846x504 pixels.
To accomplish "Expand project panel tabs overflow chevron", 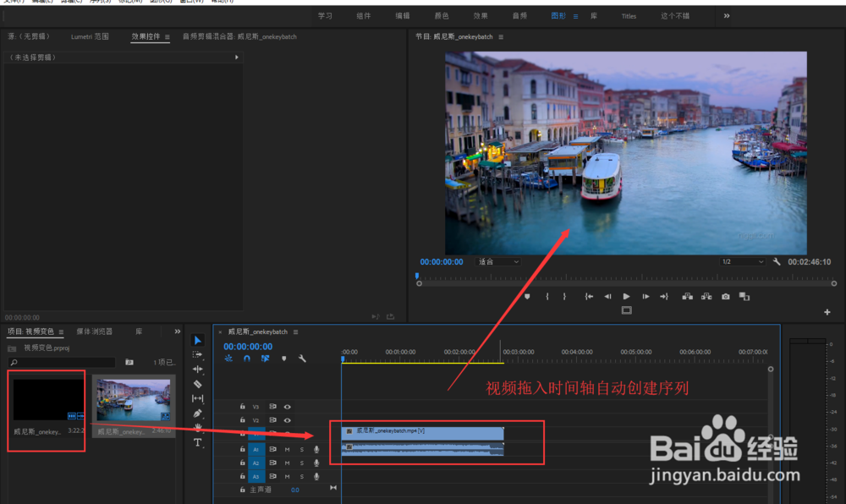I will [178, 331].
